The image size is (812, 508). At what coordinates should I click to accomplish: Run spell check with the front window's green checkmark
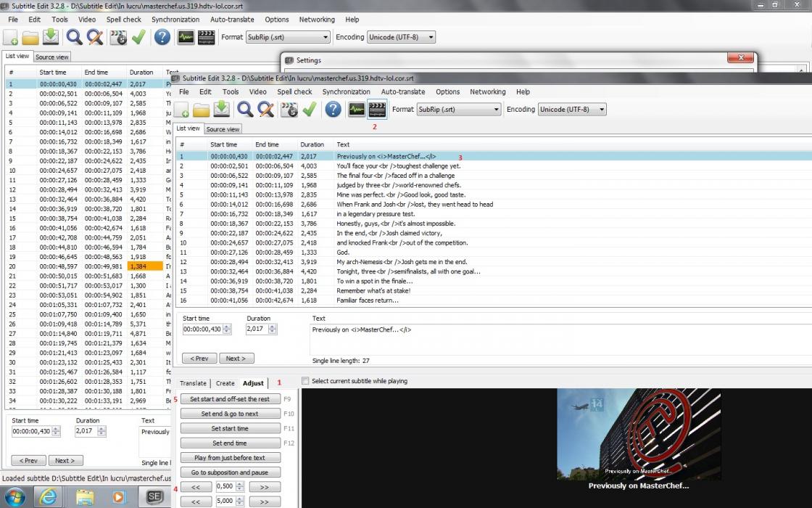tap(310, 110)
